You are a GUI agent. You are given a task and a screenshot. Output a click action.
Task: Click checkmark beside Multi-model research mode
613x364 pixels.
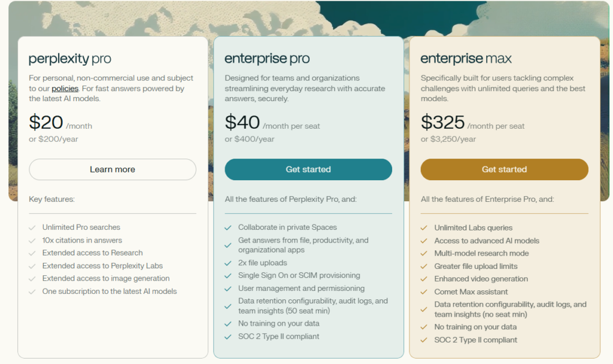point(424,253)
